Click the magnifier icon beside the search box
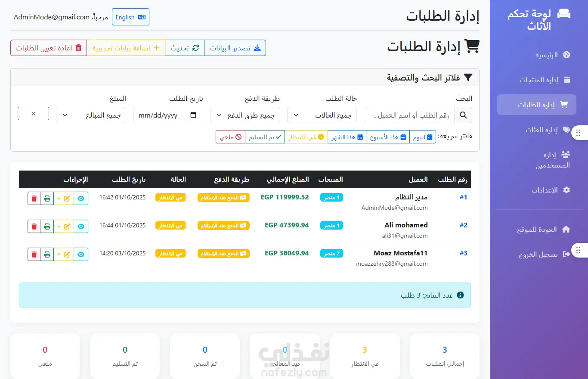 pos(463,115)
